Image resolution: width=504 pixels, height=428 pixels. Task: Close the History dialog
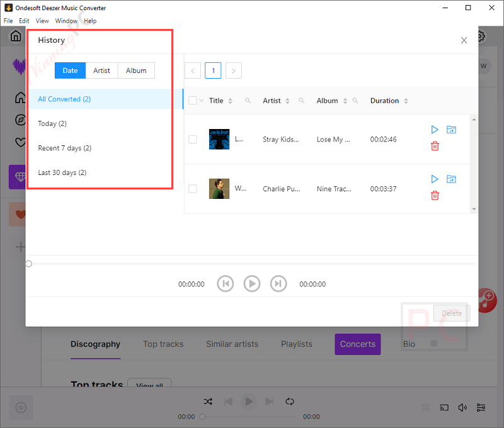[x=464, y=40]
